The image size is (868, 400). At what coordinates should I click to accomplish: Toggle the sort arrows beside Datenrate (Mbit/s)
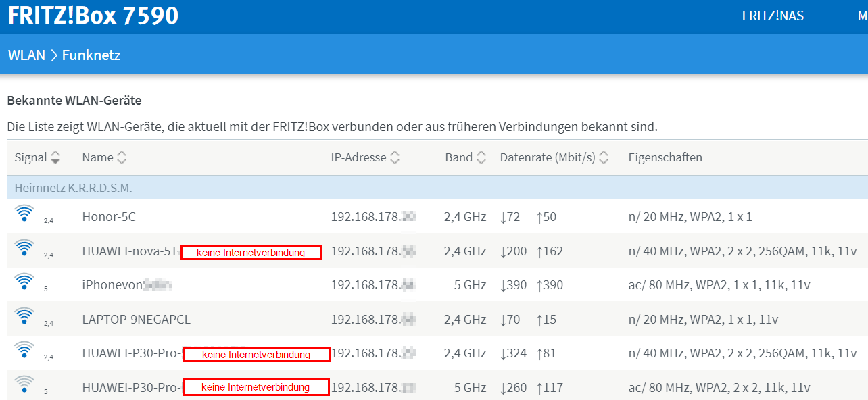click(x=604, y=158)
